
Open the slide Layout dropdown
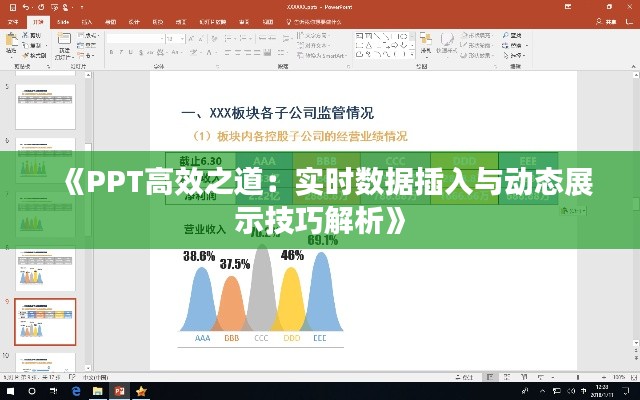tap(88, 36)
